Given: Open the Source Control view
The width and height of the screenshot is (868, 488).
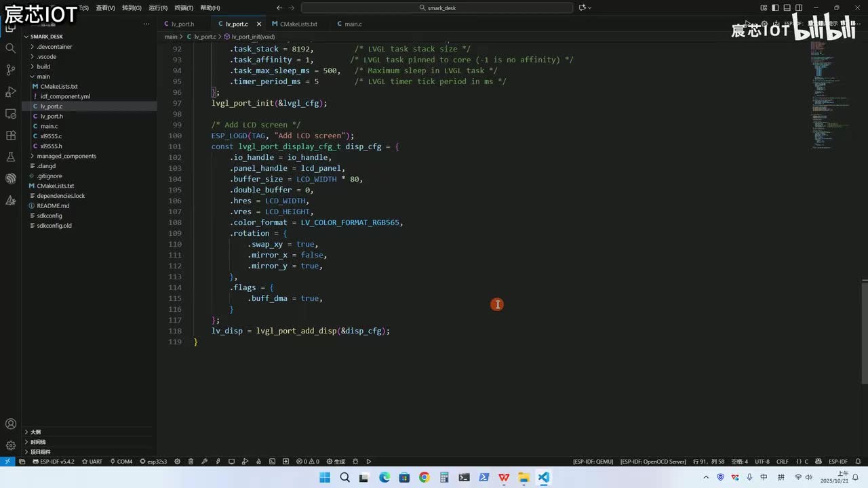Looking at the screenshot, I should 10,70.
